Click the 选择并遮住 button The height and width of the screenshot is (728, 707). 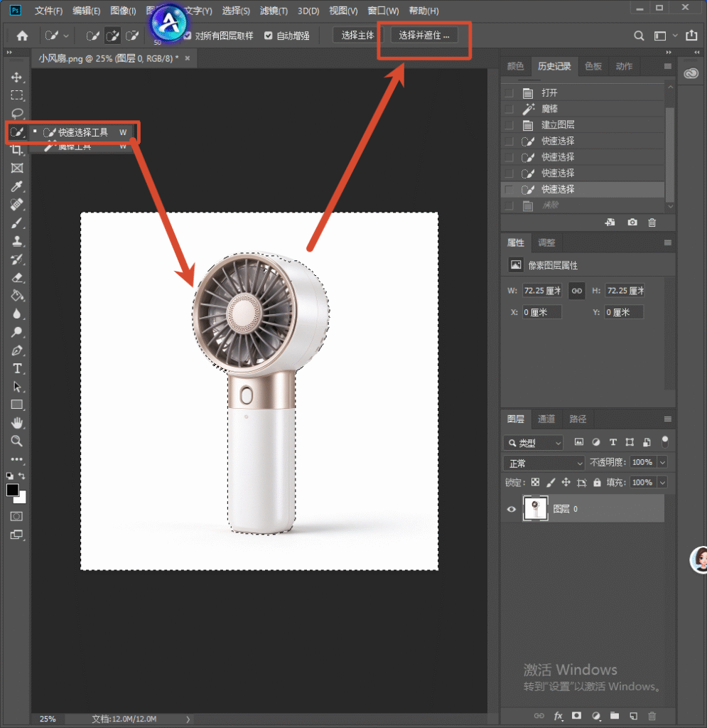pos(424,36)
